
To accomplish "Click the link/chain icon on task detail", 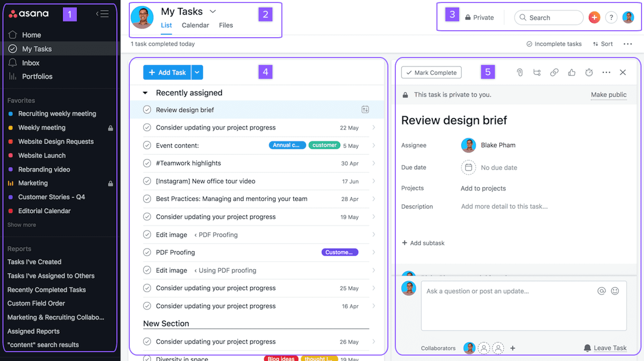I will 554,72.
